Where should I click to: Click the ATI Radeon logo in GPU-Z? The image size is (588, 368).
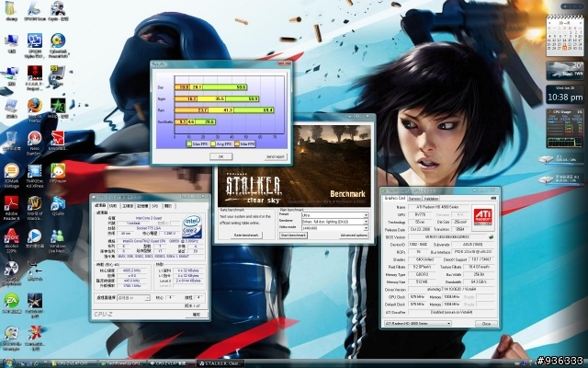[482, 217]
